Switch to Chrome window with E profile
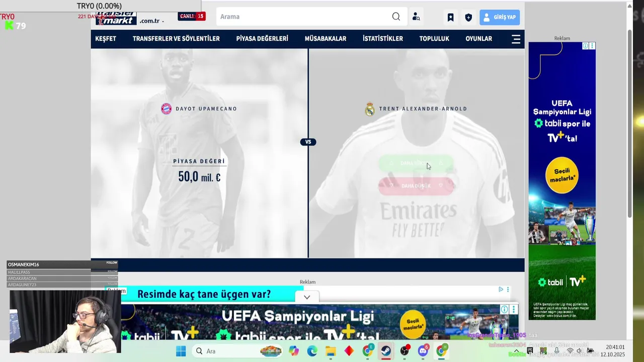644x362 pixels. [x=368, y=351]
